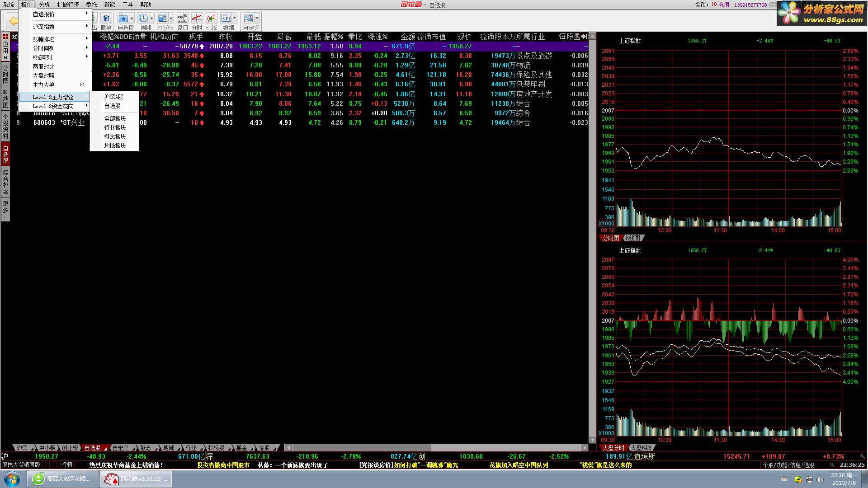Image resolution: width=868 pixels, height=488 pixels.
Task: Click the 充值 recharge link
Action: coord(724,5)
